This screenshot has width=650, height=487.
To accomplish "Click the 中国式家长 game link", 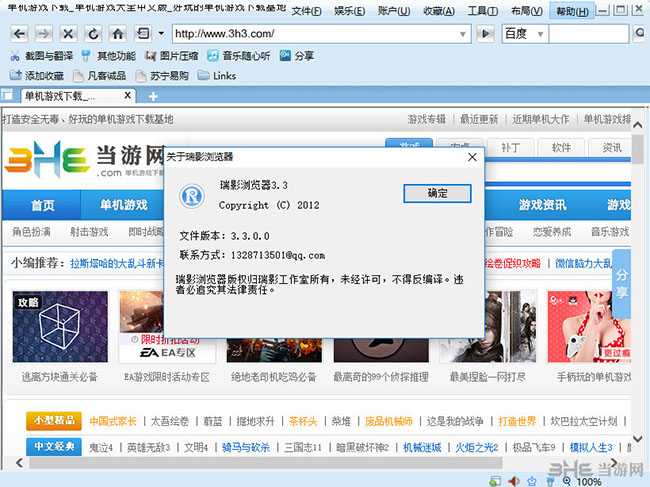I will click(x=113, y=422).
